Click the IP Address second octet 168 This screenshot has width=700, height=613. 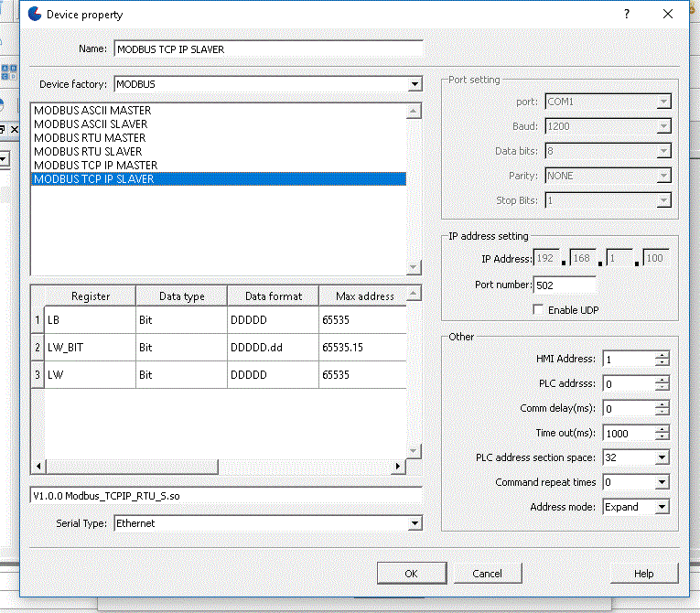[x=583, y=258]
